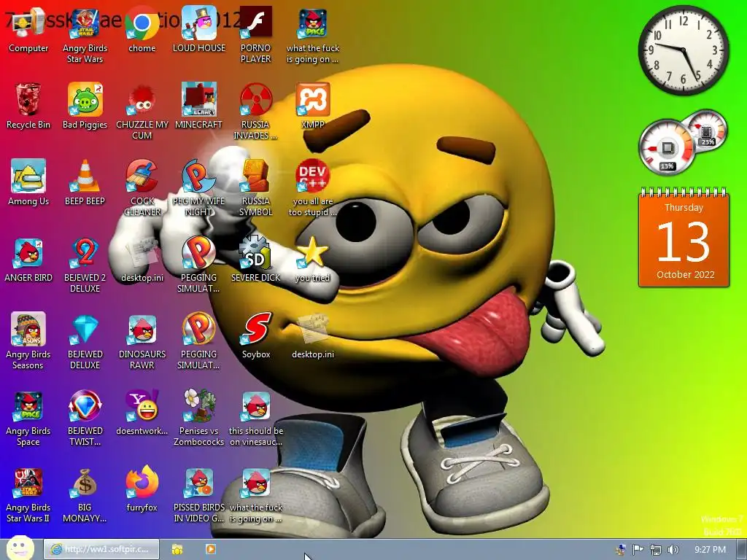747x560 pixels.
Task: Open Angry Birds Star Wars shortcut
Action: (x=85, y=35)
